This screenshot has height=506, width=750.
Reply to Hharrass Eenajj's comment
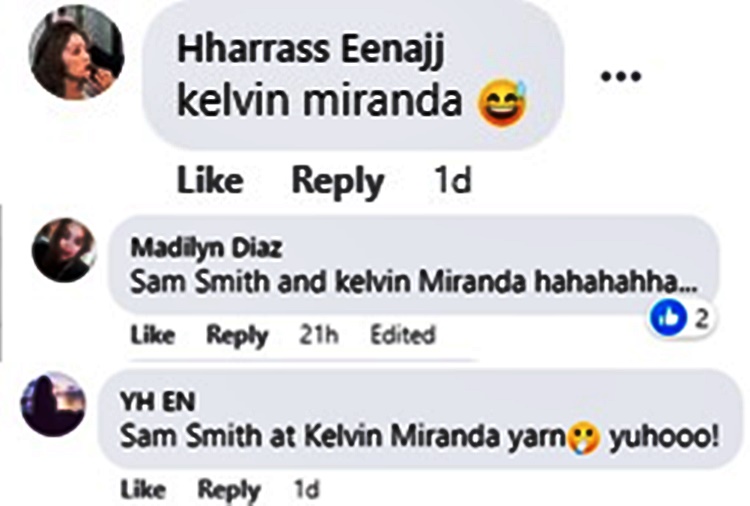click(x=338, y=182)
